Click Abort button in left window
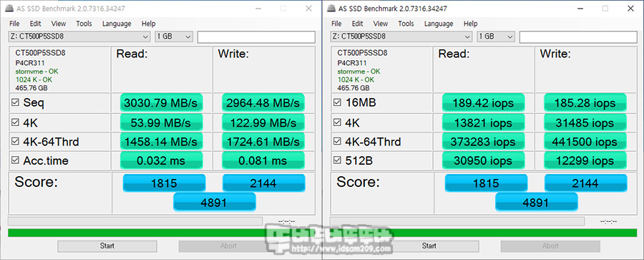Screen dimensions: 644x260 (228, 246)
